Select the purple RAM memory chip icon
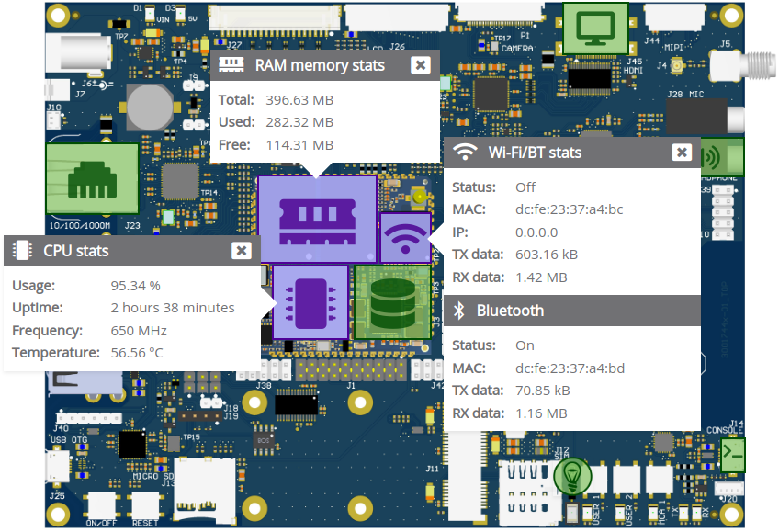This screenshot has height=532, width=779. 318,219
